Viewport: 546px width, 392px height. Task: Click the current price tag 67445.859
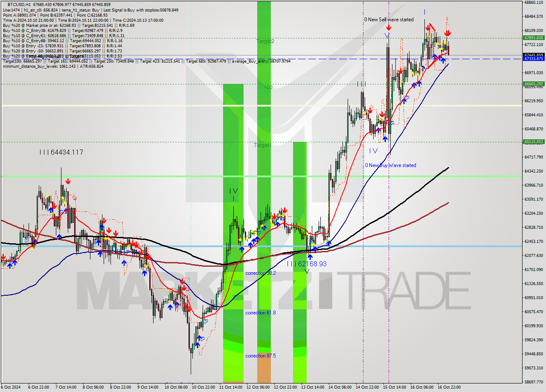[534, 55]
